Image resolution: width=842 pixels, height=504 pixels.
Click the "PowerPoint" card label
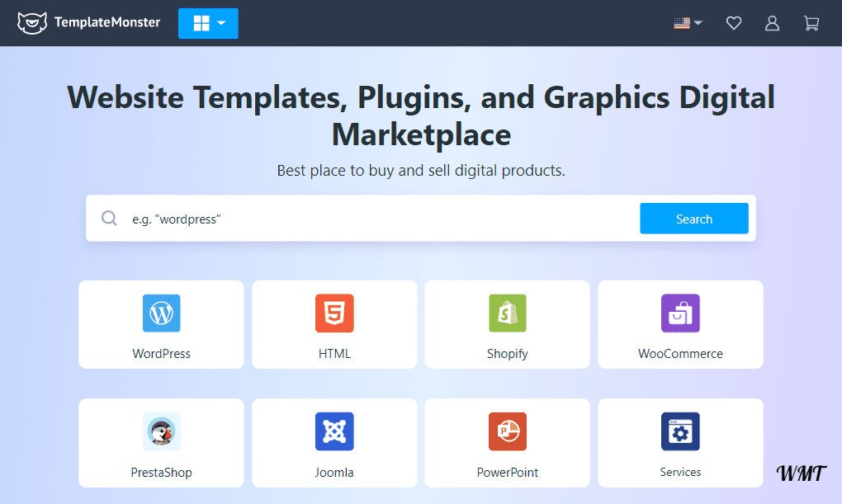pyautogui.click(x=508, y=473)
